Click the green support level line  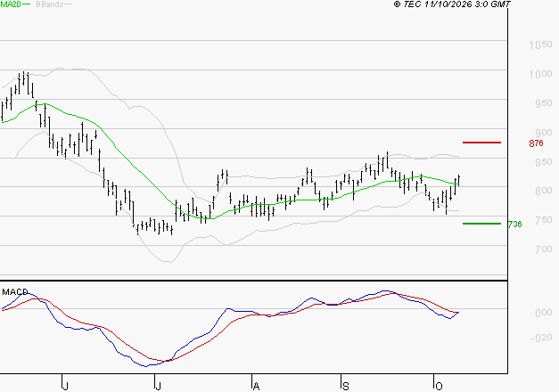tap(481, 224)
